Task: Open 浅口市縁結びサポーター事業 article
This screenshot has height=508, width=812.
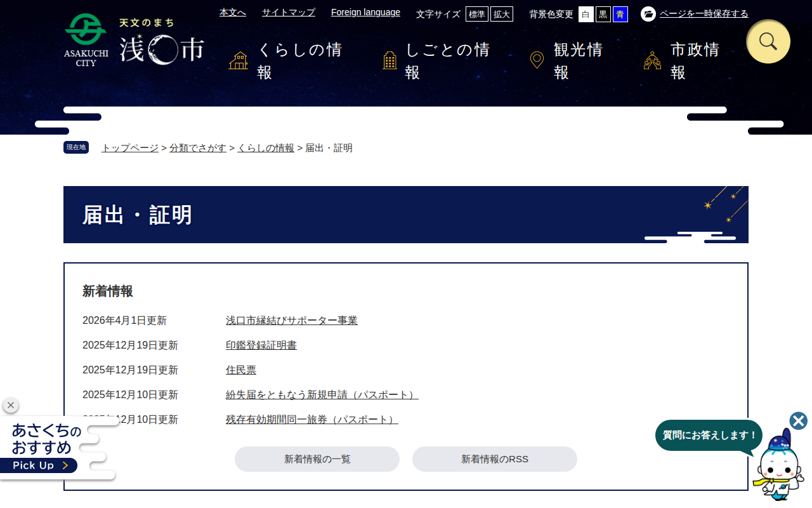Action: point(292,321)
